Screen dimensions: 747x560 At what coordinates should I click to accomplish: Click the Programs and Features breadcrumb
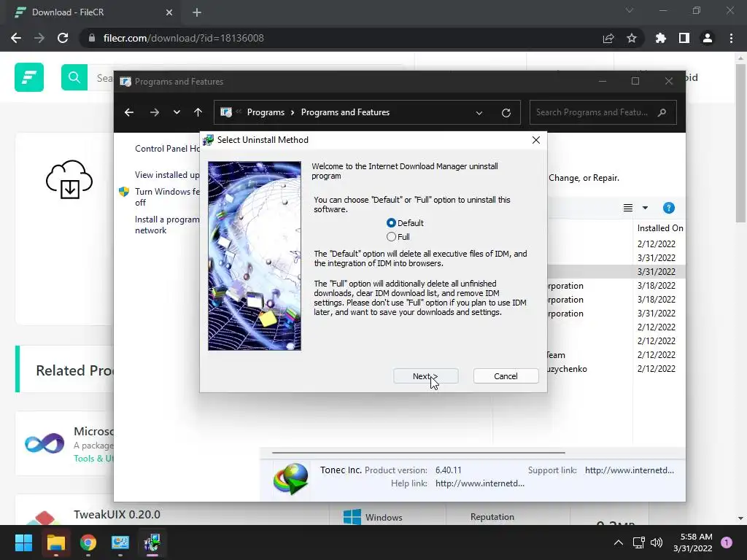click(x=345, y=112)
